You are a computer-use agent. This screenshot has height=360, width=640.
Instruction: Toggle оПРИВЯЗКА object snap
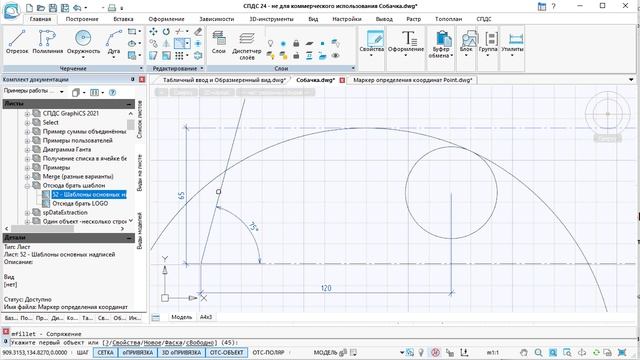point(138,352)
